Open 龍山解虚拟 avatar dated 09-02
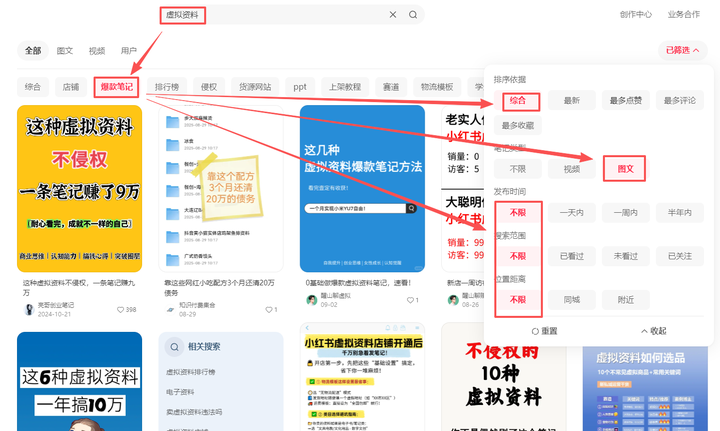720x431 pixels. point(312,300)
